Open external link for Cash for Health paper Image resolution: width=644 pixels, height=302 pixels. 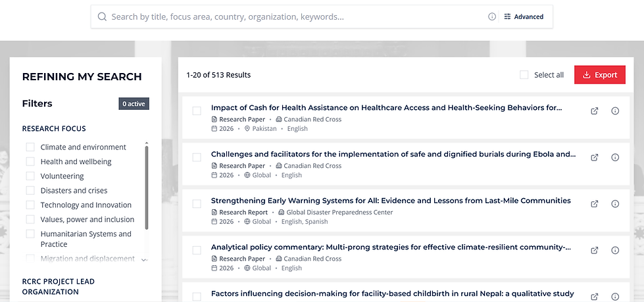pos(594,111)
